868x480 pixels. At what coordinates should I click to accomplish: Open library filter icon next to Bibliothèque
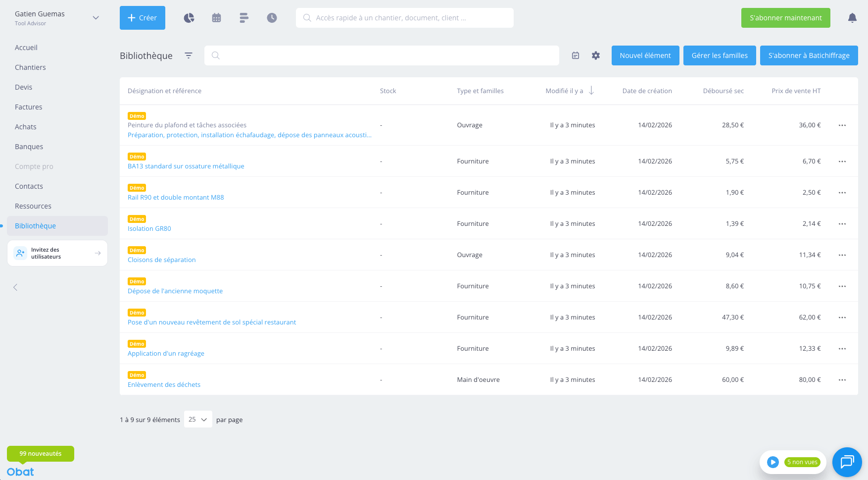pos(189,55)
